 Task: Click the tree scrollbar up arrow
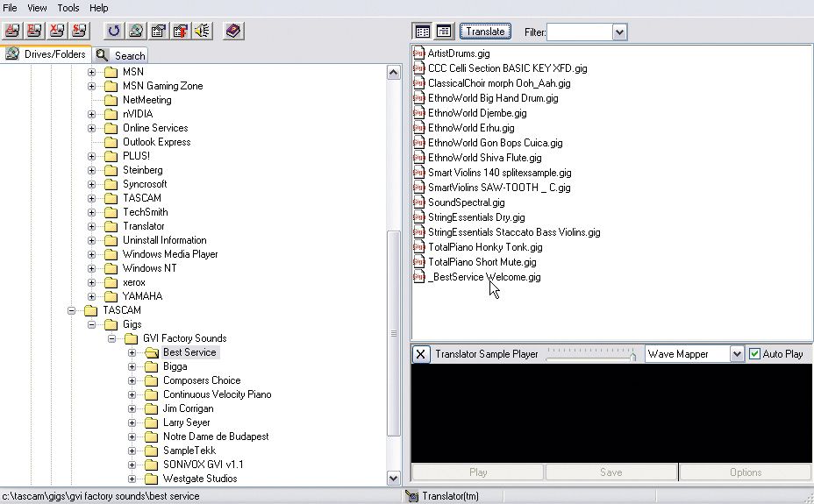(x=394, y=72)
